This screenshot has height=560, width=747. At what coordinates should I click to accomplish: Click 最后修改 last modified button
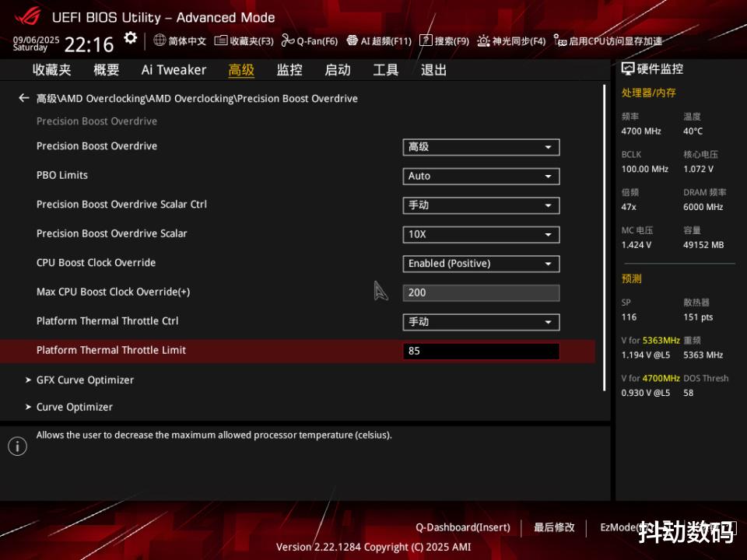pyautogui.click(x=554, y=527)
